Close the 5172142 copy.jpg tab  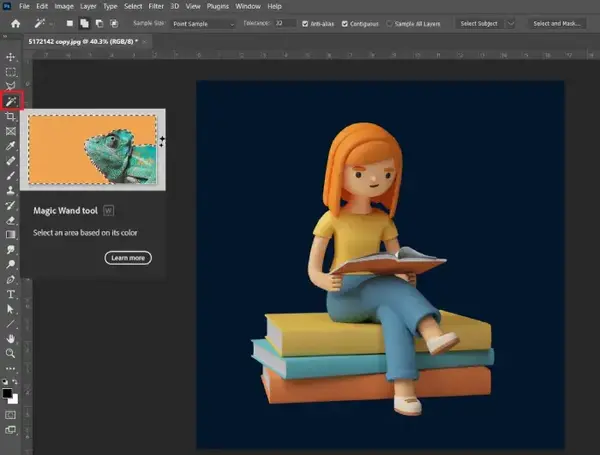tap(145, 42)
